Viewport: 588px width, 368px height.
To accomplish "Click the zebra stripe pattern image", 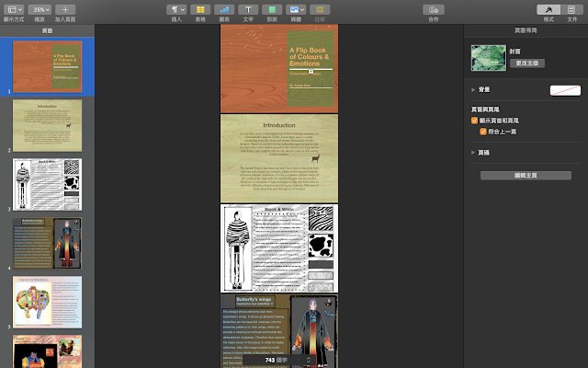I will point(321,219).
